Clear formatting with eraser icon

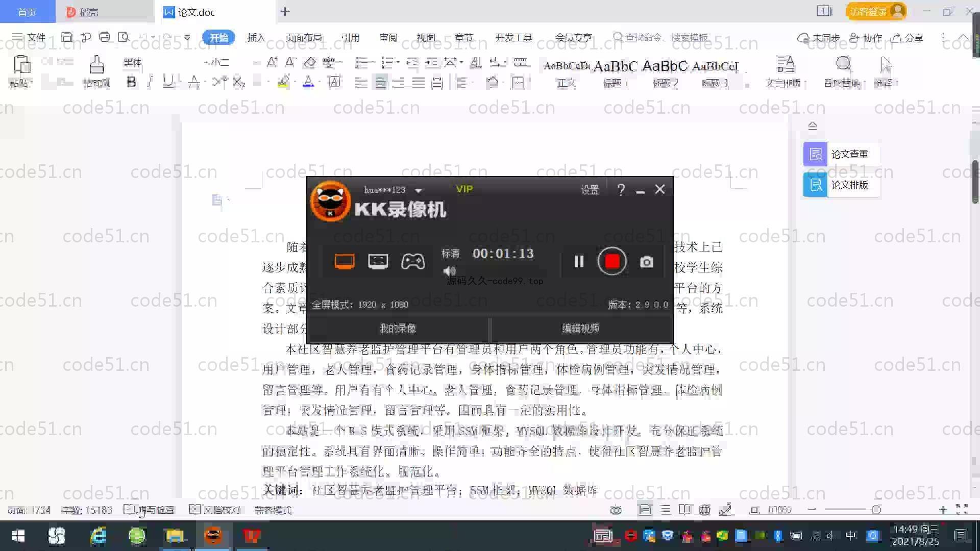pyautogui.click(x=310, y=62)
